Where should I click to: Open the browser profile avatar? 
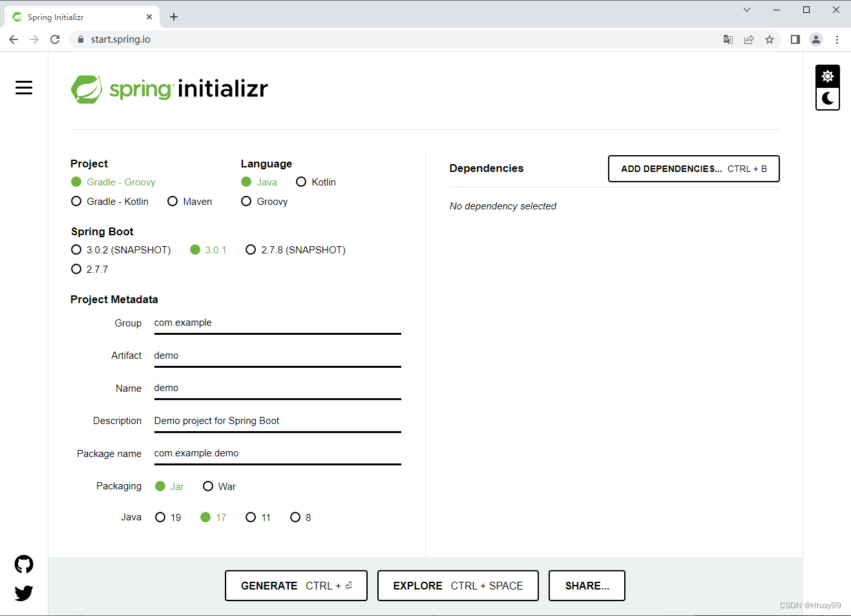pos(816,39)
